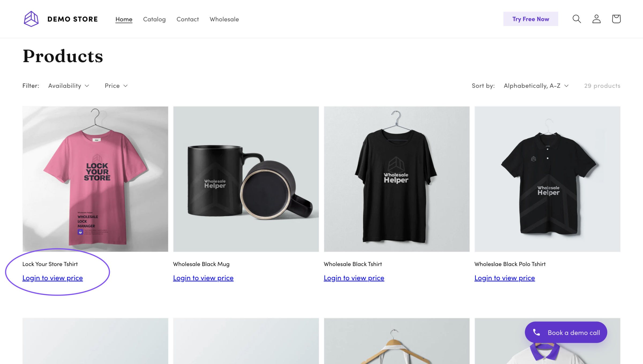Open the Wholeslae Black Polo Tshirt image
The width and height of the screenshot is (643, 364).
pos(547,179)
